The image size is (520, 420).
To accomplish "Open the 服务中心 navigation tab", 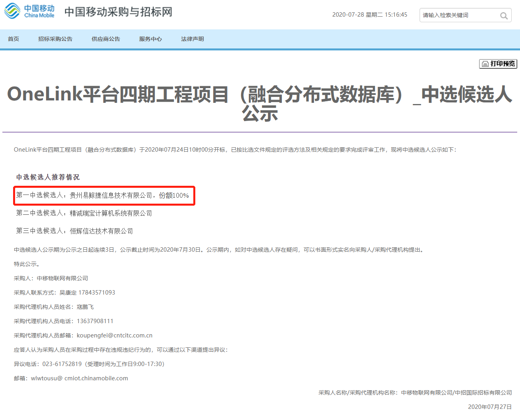I will [x=150, y=39].
